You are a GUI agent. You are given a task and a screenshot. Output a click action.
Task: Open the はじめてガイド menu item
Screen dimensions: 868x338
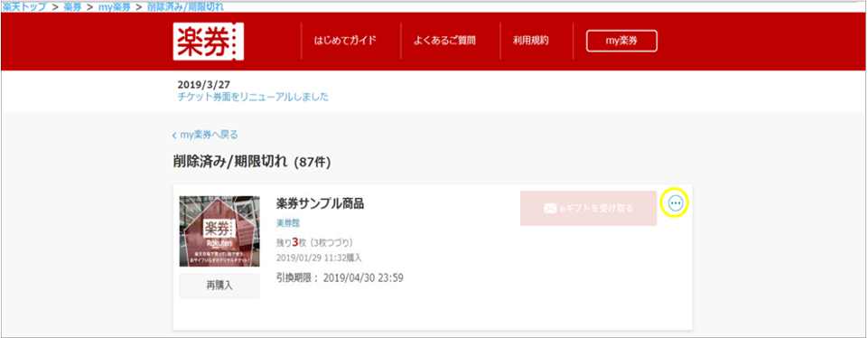coord(345,41)
